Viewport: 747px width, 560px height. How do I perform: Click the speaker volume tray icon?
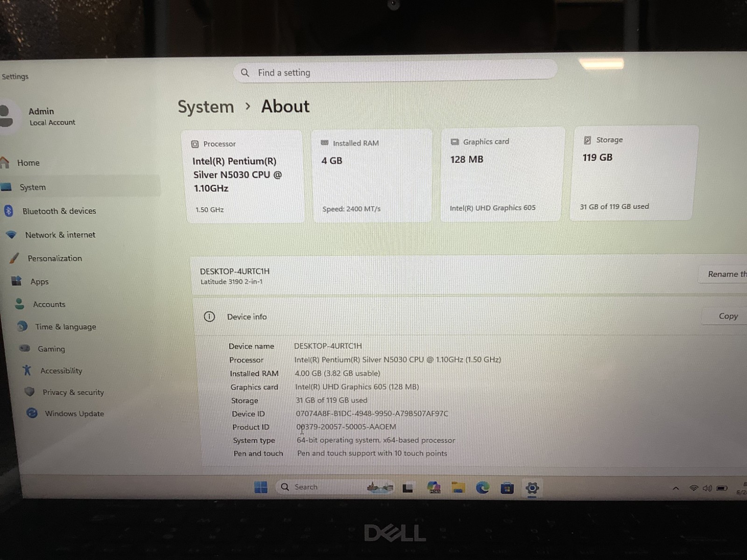click(x=707, y=488)
